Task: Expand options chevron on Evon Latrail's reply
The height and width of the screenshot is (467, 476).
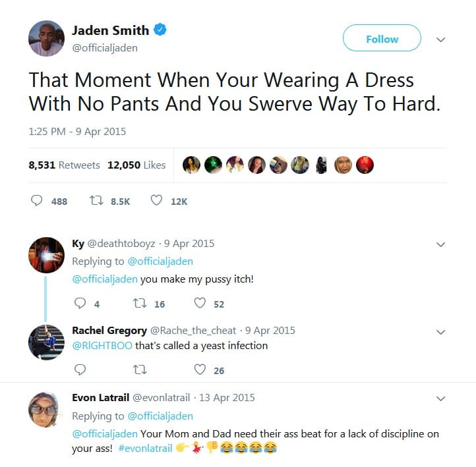Action: (440, 398)
